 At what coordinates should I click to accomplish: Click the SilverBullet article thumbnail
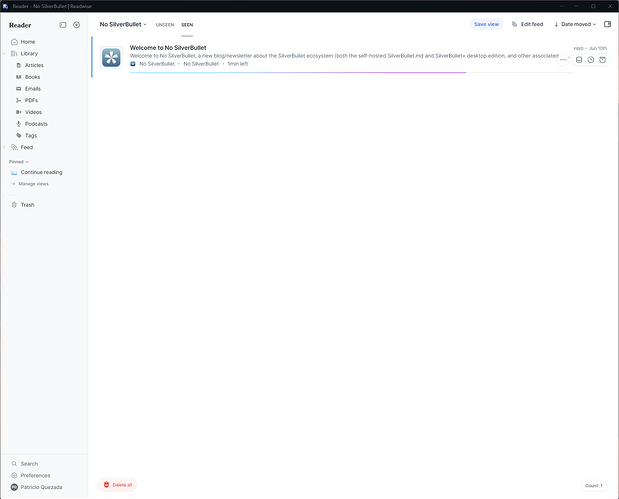(111, 58)
